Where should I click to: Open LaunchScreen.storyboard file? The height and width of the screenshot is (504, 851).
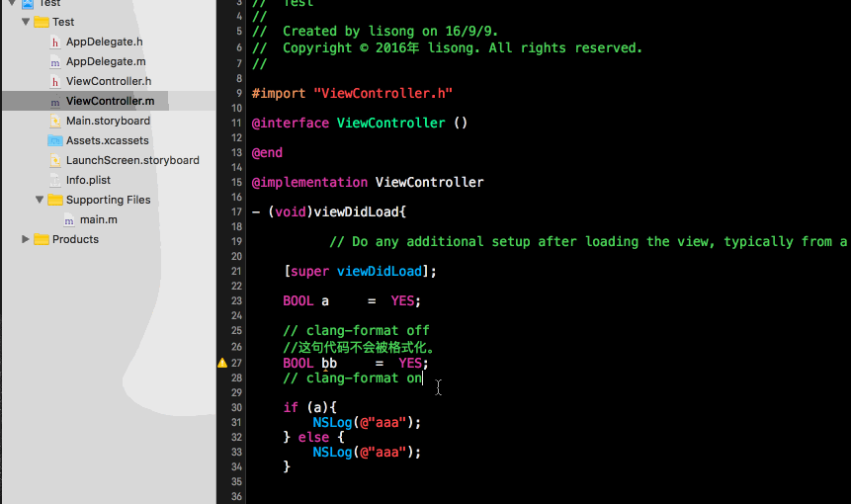click(132, 160)
